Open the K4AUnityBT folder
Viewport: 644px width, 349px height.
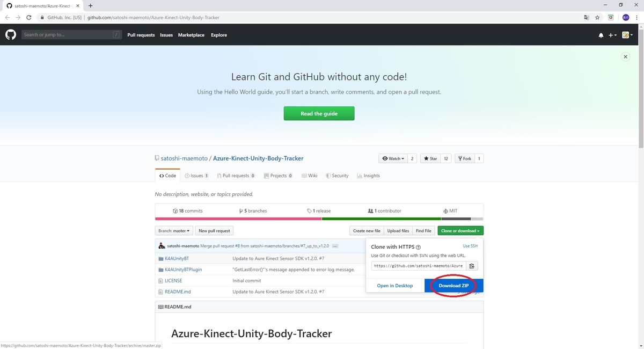(177, 258)
